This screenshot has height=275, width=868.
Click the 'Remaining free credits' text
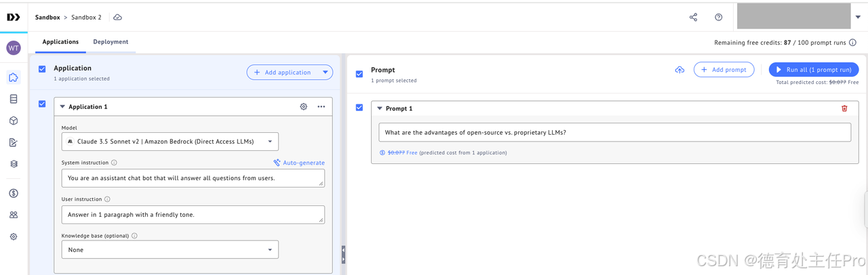tap(748, 42)
